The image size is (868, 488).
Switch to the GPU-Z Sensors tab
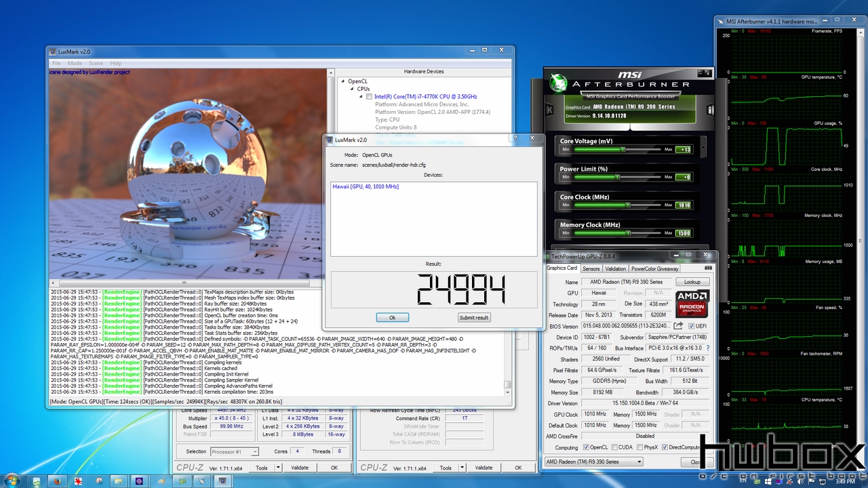point(591,269)
